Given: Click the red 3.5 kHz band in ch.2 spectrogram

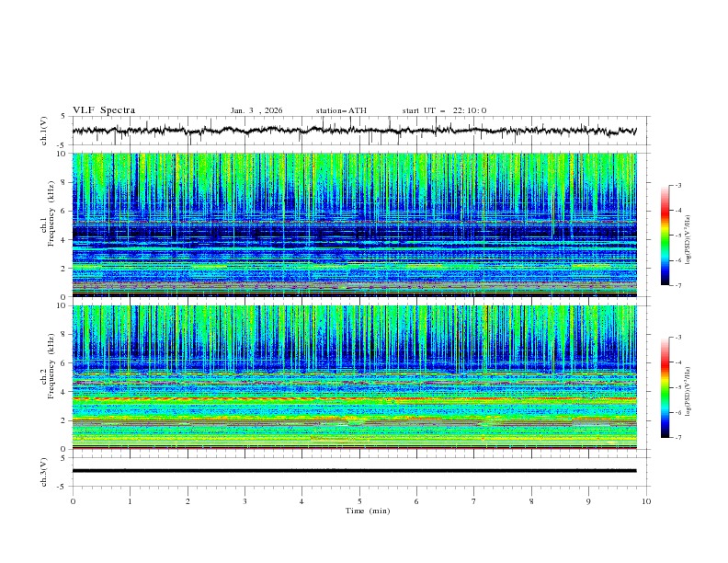Looking at the screenshot, I should 354,398.
